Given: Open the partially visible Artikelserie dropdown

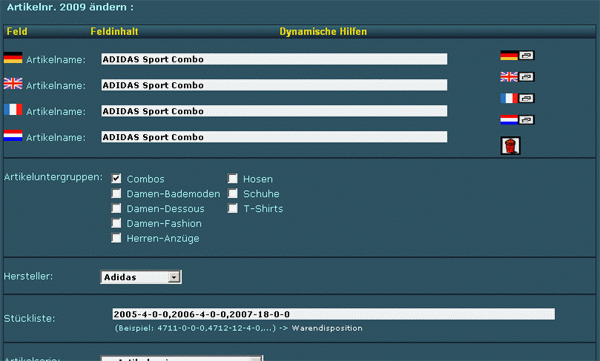Looking at the screenshot, I should [181, 358].
